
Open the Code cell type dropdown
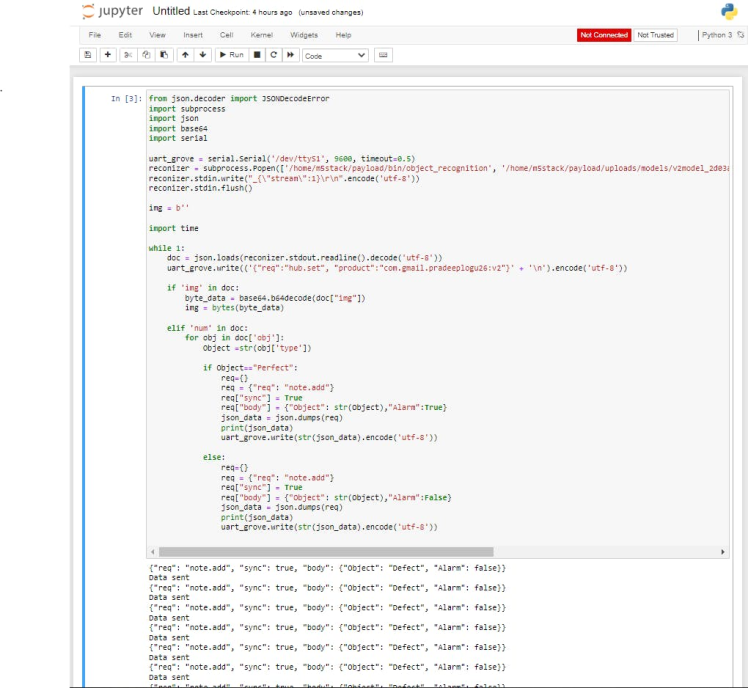click(335, 55)
